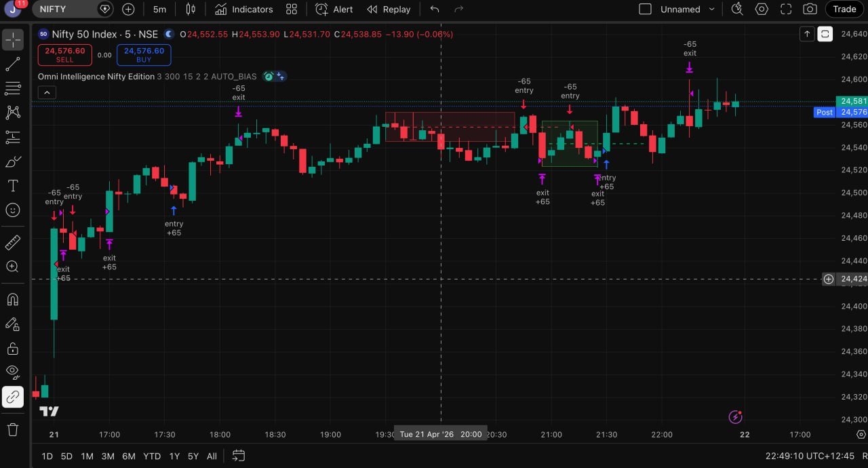The width and height of the screenshot is (868, 468).
Task: Delete drawings with the trash icon
Action: [x=13, y=429]
